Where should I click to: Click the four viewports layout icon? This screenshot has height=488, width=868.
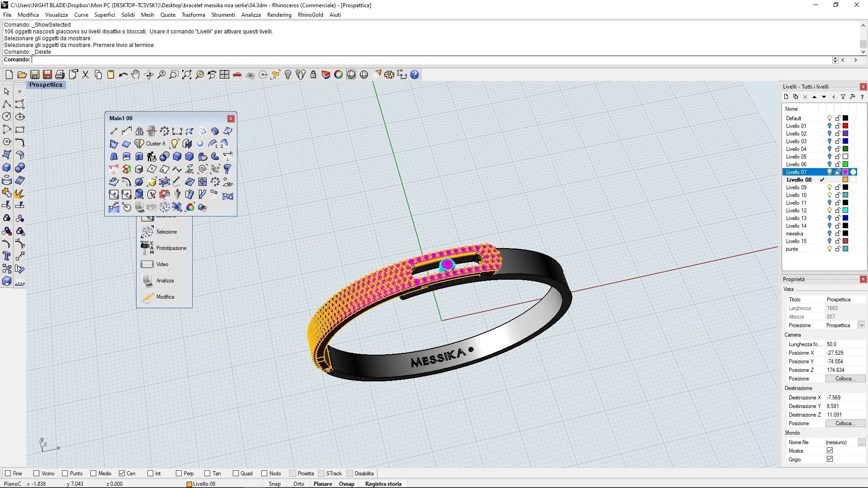point(224,75)
